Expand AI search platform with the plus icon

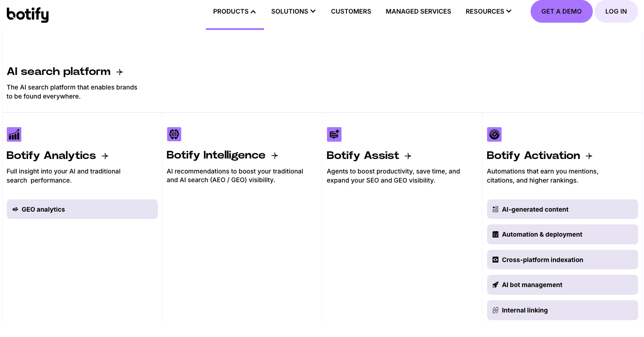pyautogui.click(x=120, y=72)
